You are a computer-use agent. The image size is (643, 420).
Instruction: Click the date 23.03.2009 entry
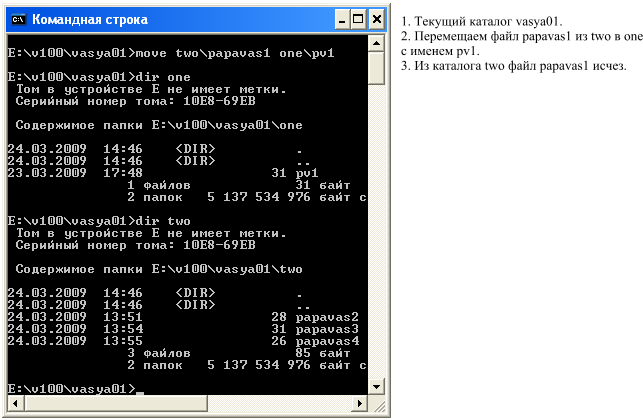point(47,173)
